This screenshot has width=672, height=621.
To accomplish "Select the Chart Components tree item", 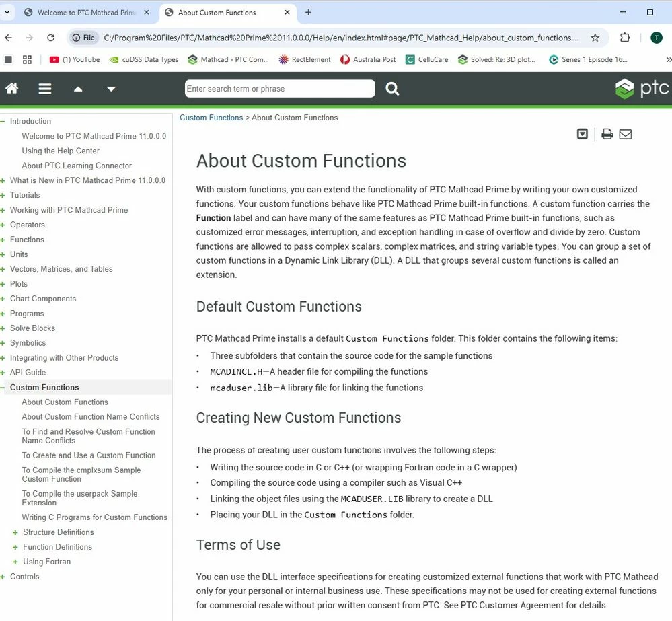I will 43,299.
